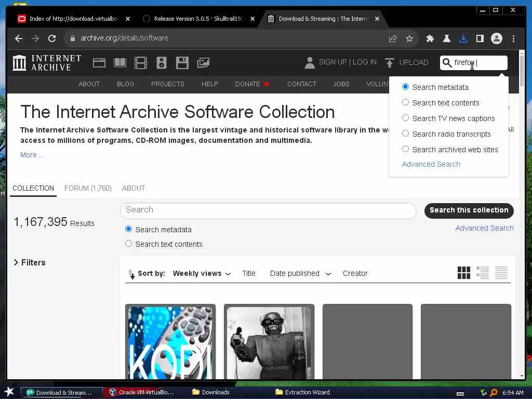Open the Software floppy disk icon
Screen dimensions: 532x399
182,63
